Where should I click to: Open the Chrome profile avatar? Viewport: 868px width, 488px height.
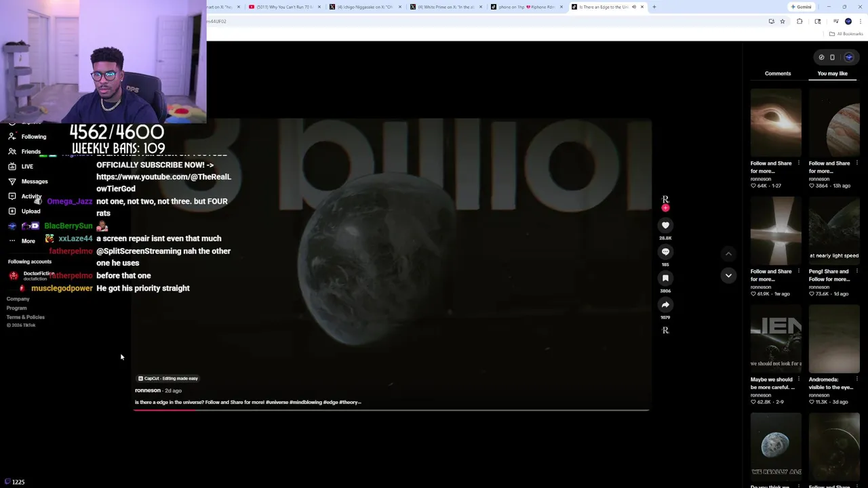point(848,21)
